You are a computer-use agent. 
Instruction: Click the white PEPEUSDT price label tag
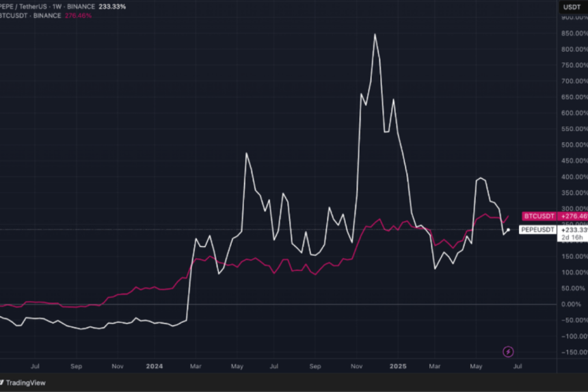538,231
